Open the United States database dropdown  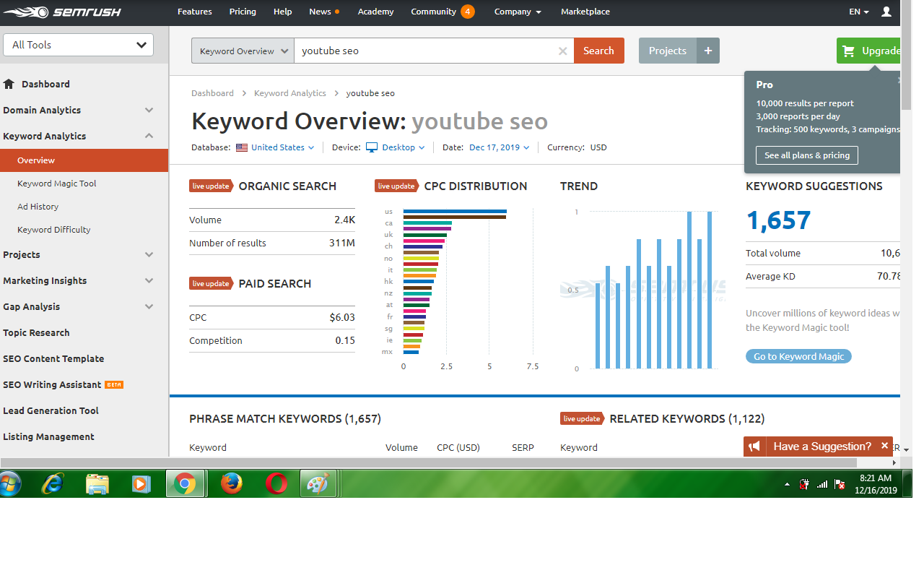(x=282, y=147)
